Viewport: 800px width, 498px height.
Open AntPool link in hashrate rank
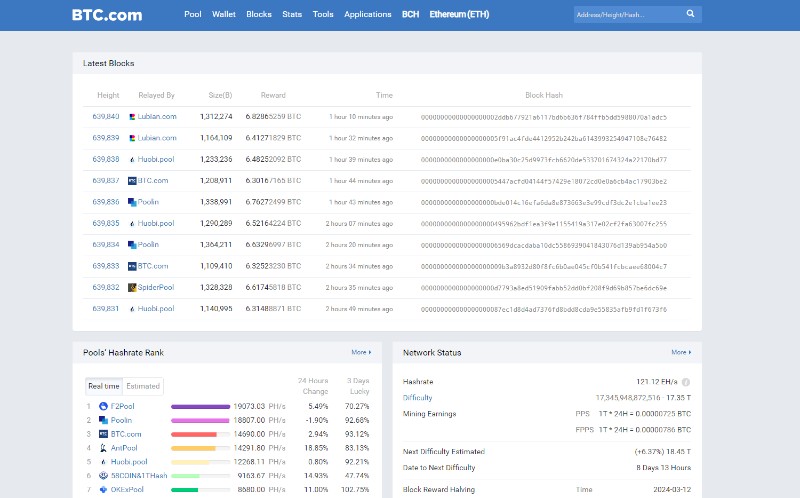[124, 448]
